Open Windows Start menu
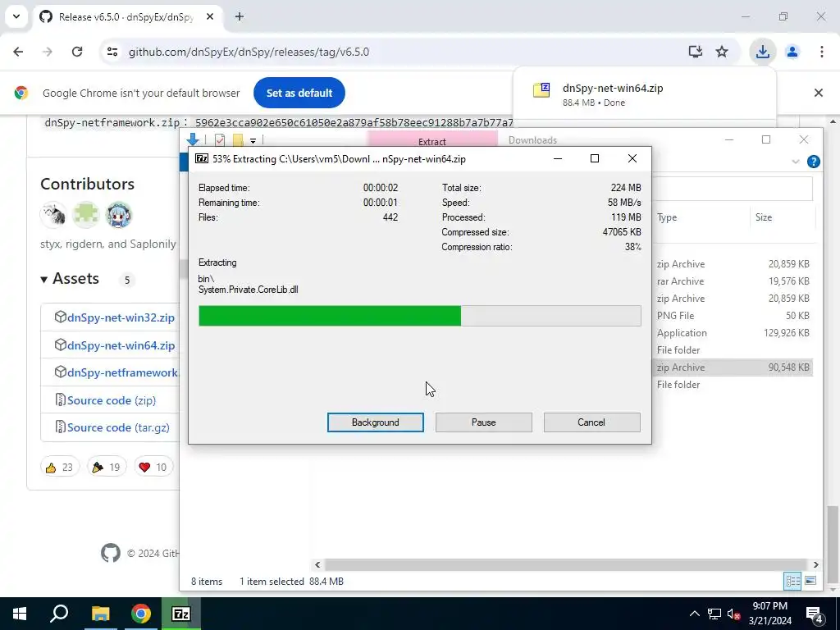The image size is (840, 630). click(x=20, y=614)
